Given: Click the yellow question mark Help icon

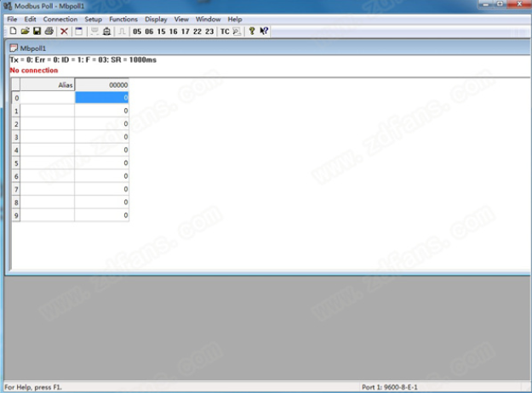Looking at the screenshot, I should [x=252, y=31].
